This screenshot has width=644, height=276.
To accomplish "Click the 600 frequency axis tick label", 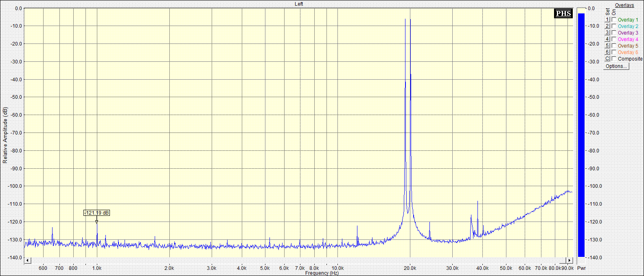I will coord(43,268).
